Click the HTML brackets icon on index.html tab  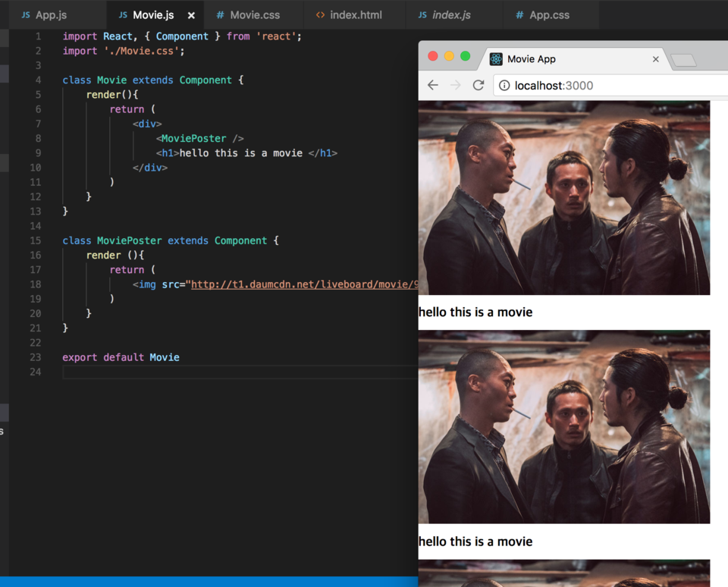pos(320,15)
